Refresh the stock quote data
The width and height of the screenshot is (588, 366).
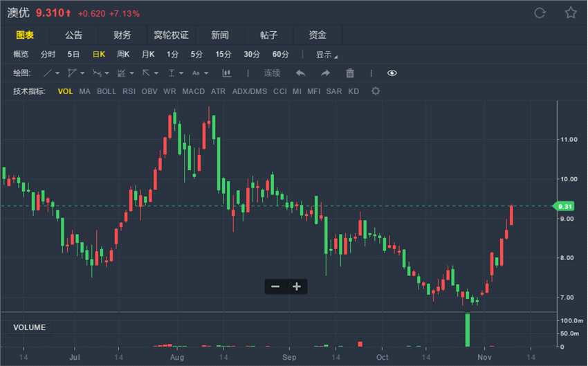(540, 13)
